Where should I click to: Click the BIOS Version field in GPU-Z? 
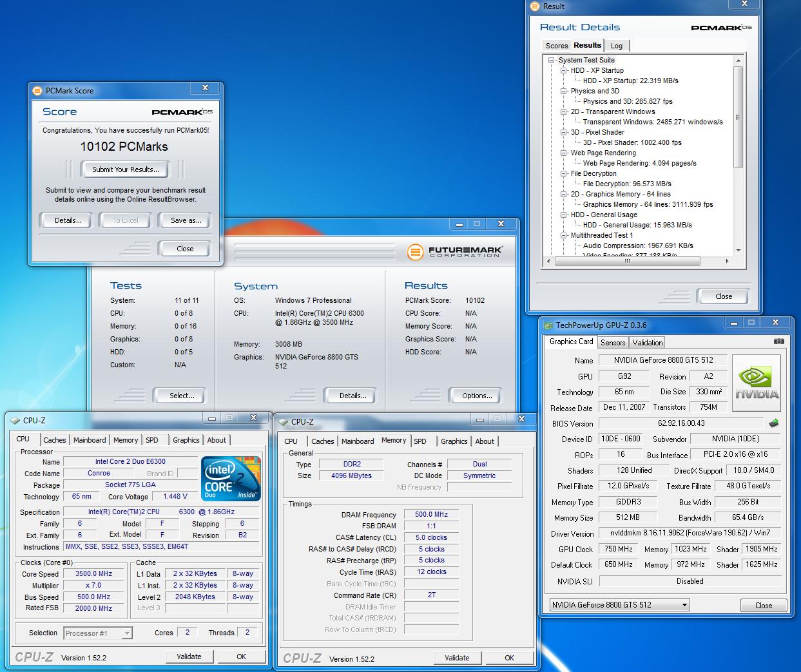(681, 423)
